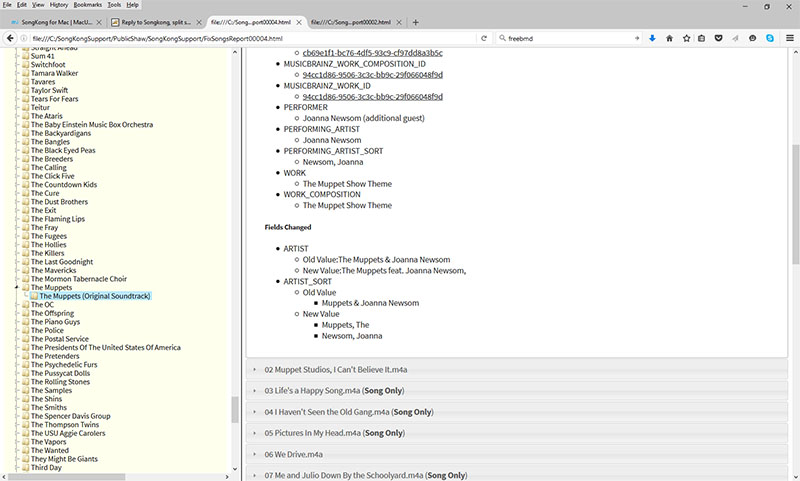This screenshot has height=481, width=800.
Task: Close the Reply to Songkong tab
Action: click(x=199, y=22)
